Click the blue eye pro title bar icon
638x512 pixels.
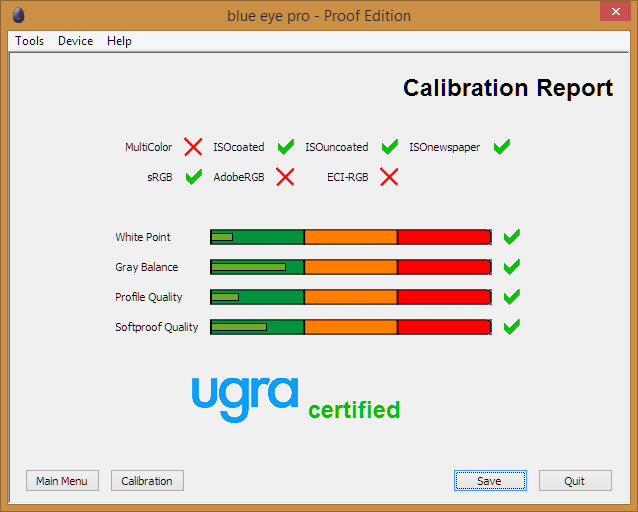[18, 15]
